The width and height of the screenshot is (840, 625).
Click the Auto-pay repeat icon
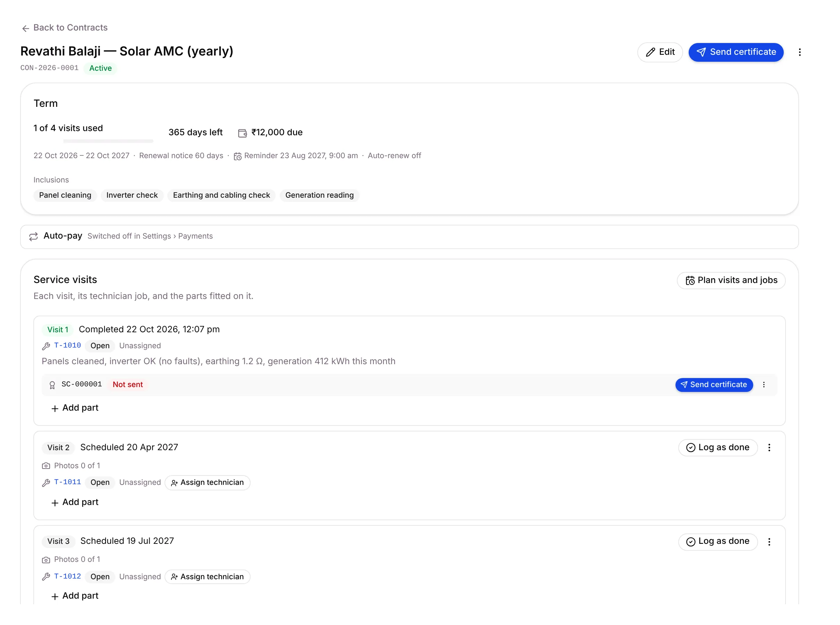tap(33, 236)
